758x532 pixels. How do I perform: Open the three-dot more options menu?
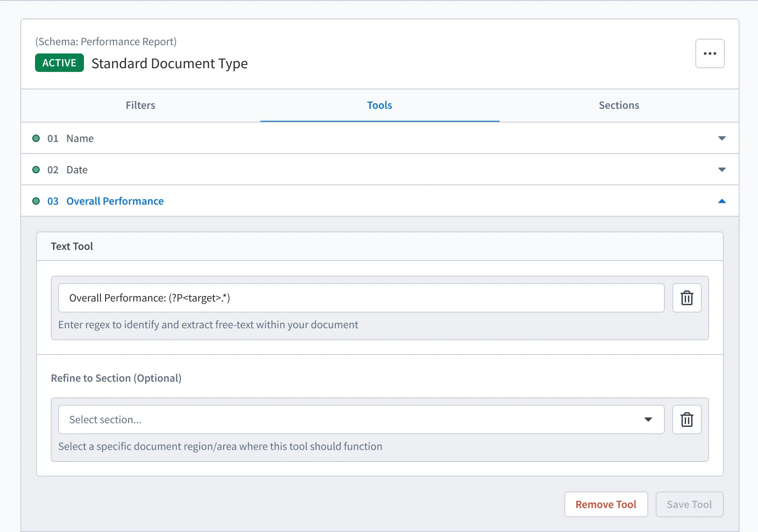click(x=710, y=53)
